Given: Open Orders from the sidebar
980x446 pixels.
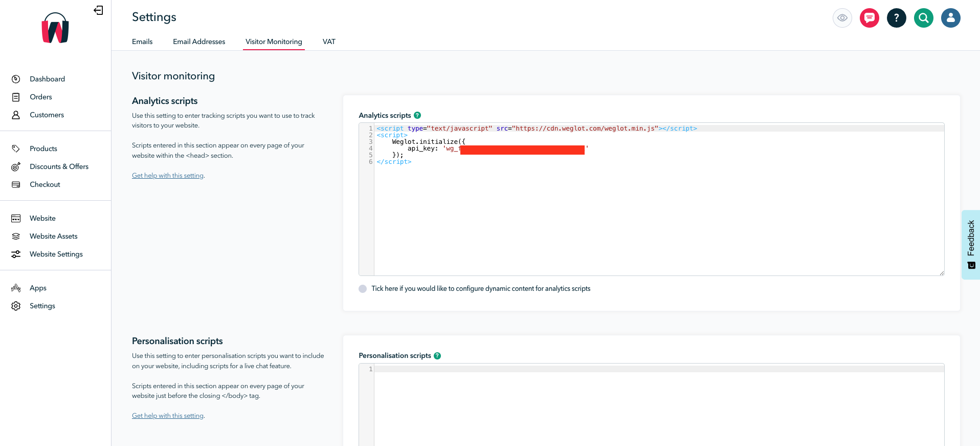Looking at the screenshot, I should point(41,97).
